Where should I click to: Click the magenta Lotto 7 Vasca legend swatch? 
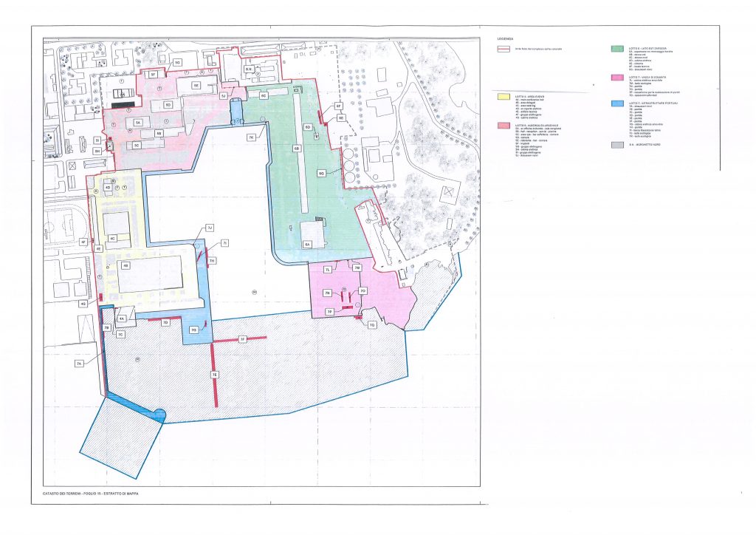616,76
